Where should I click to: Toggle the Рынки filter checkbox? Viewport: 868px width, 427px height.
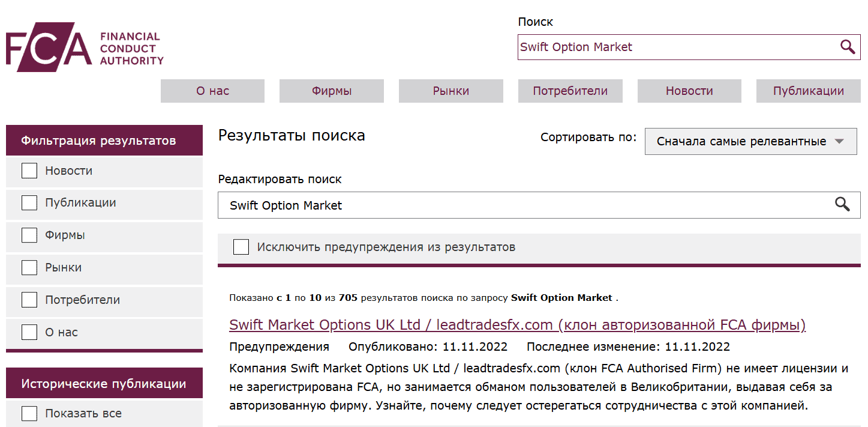(x=29, y=267)
